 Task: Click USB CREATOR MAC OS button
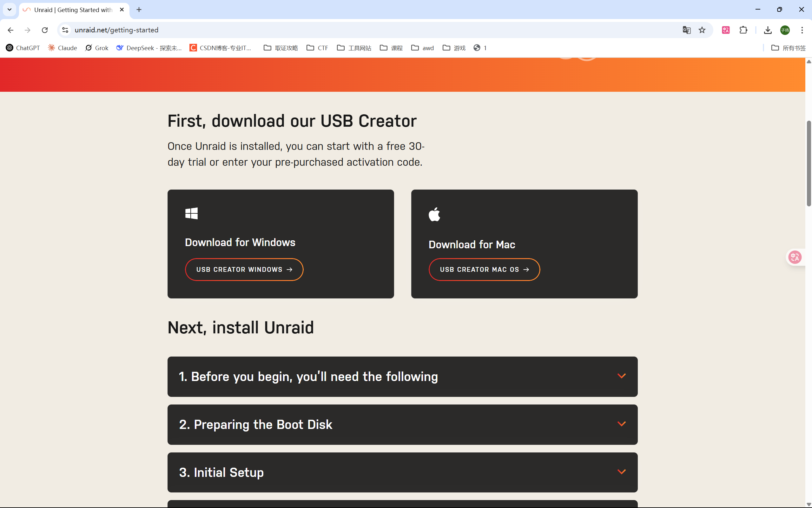484,270
